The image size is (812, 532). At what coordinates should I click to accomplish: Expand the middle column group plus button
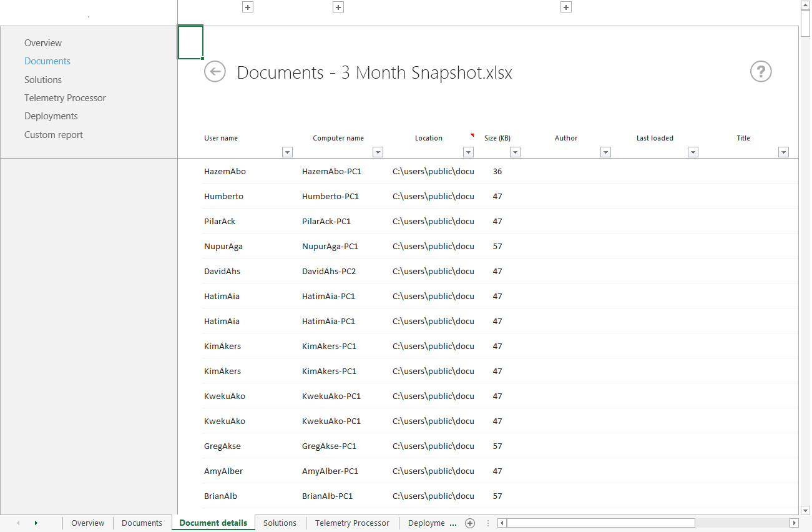338,7
